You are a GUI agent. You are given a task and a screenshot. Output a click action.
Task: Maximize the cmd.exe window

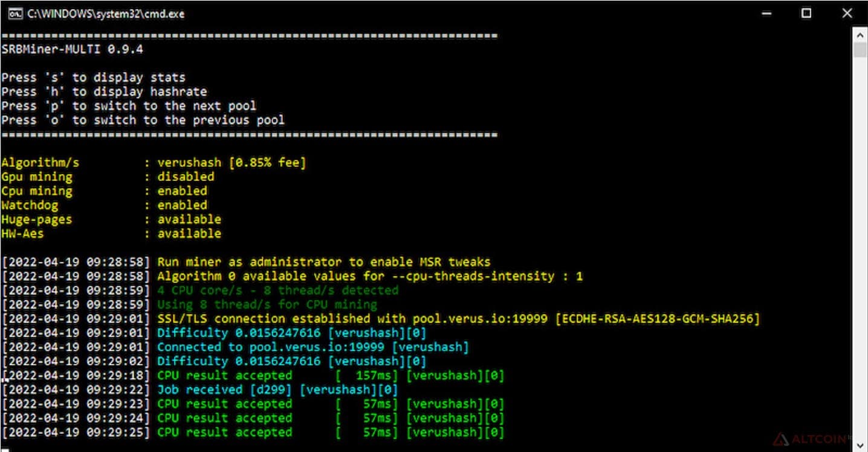click(806, 13)
